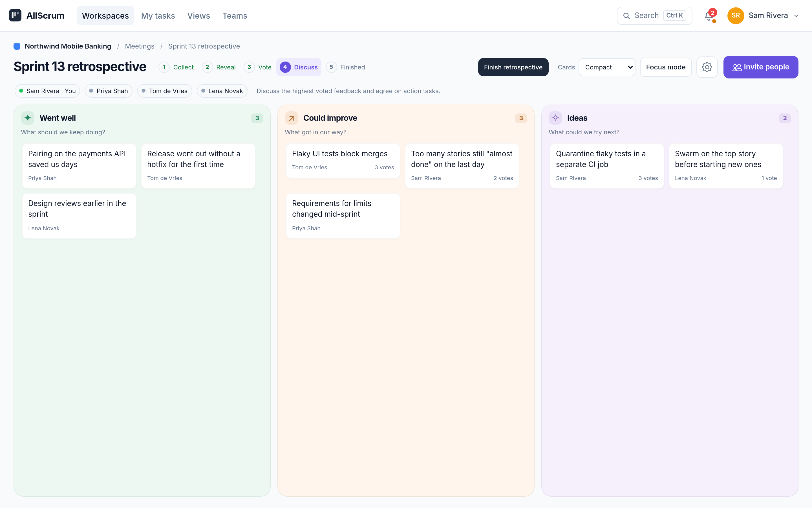
Task: Open the Pairing on the payments API card
Action: [79, 166]
